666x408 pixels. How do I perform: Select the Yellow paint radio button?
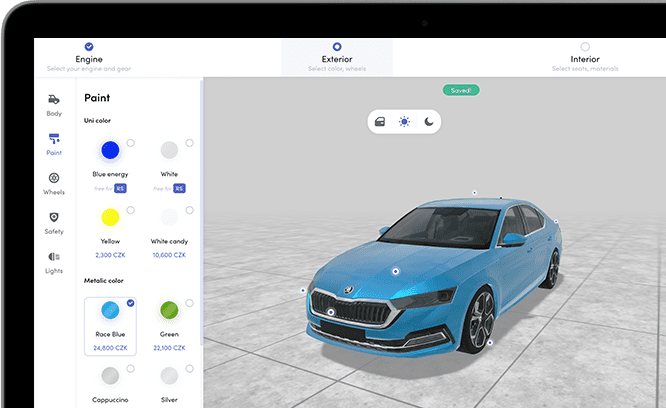point(130,210)
